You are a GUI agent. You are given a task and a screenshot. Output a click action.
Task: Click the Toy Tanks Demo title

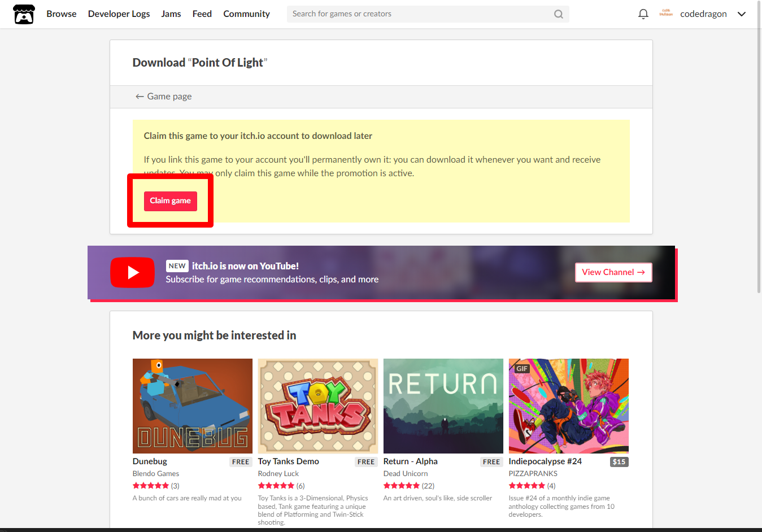click(289, 461)
